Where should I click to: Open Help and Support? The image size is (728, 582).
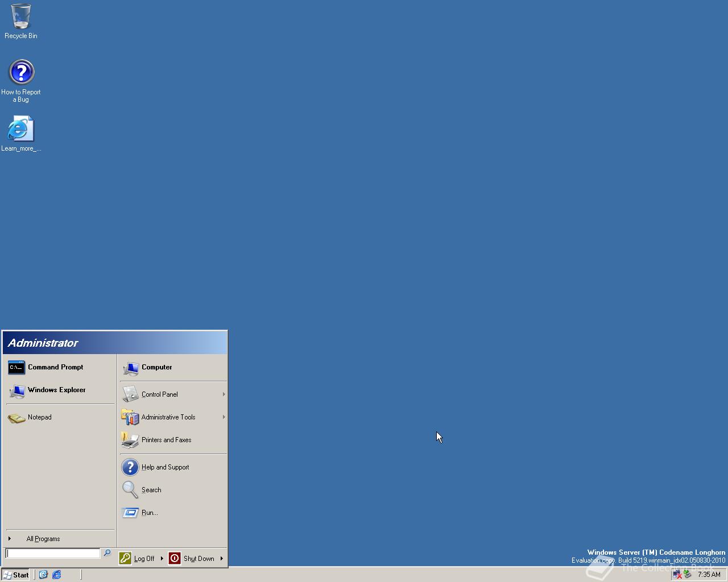[173, 467]
